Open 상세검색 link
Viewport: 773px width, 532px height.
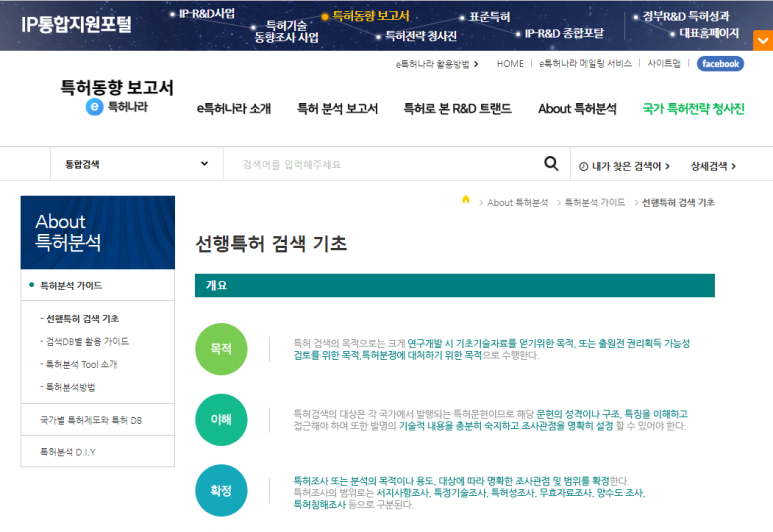pyautogui.click(x=713, y=167)
